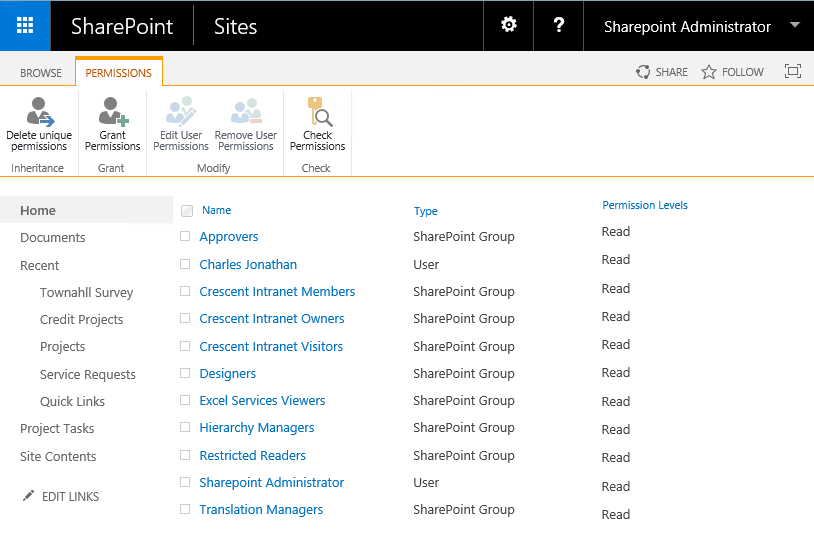Click Check Permissions key icon
Image resolution: width=814 pixels, height=534 pixels.
coord(317,111)
